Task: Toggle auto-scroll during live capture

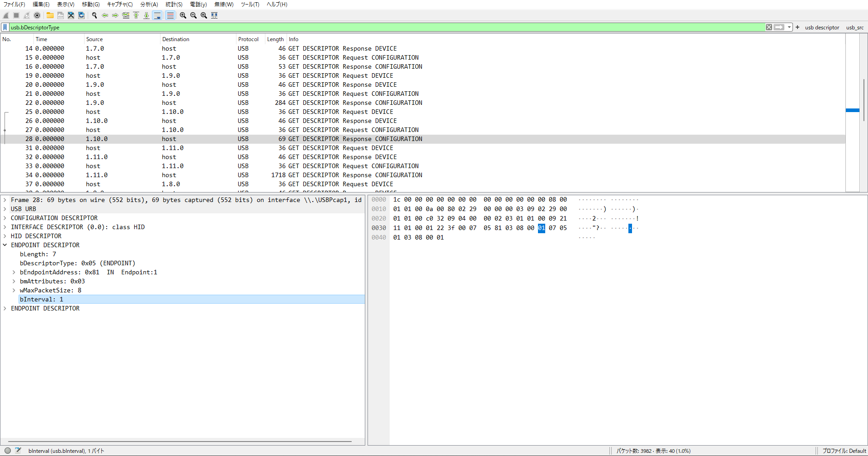Action: coord(157,15)
